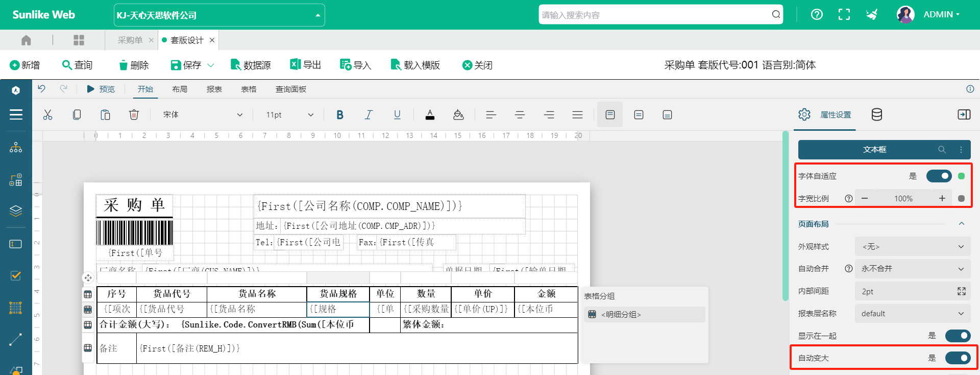Click the paste clipboard icon
This screenshot has width=980, height=375.
pyautogui.click(x=105, y=115)
